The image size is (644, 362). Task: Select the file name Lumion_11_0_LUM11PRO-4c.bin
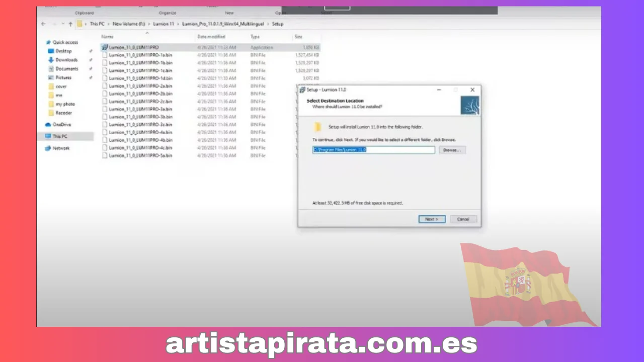pyautogui.click(x=140, y=148)
